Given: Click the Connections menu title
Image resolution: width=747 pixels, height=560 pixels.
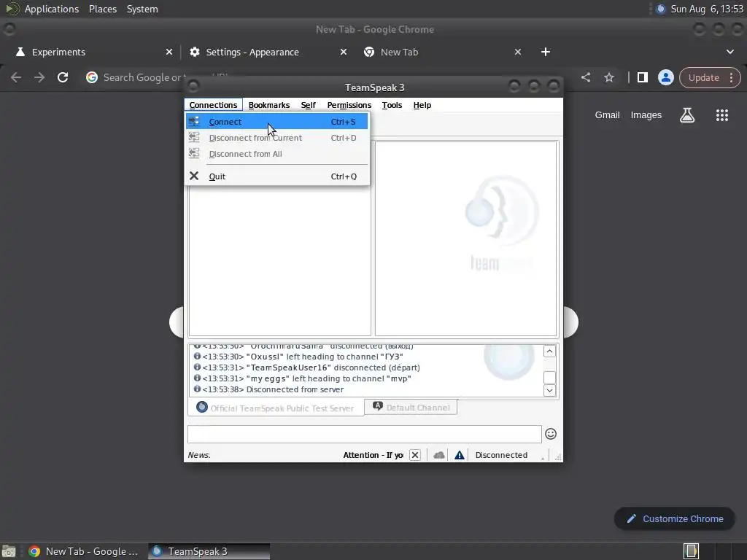Looking at the screenshot, I should (x=214, y=105).
